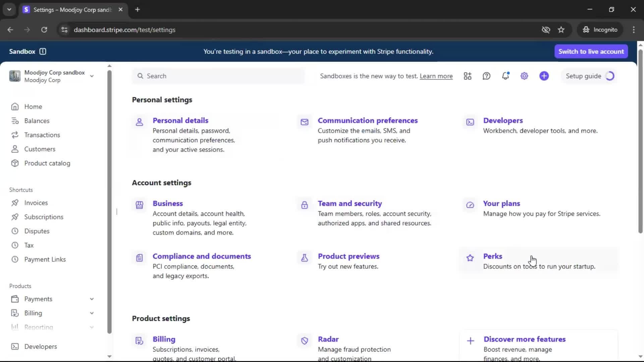
Task: Click the Product catalog box icon
Action: pyautogui.click(x=15, y=163)
